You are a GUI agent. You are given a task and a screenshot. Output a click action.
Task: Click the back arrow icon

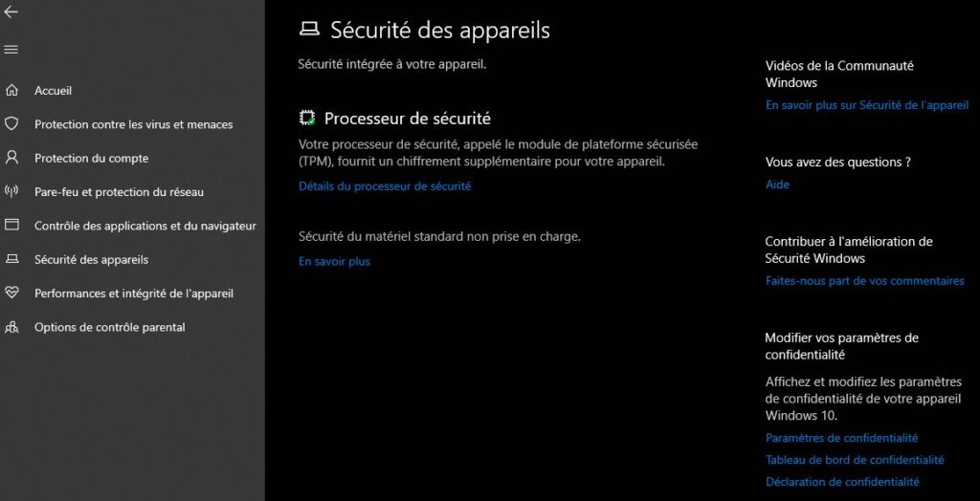click(x=11, y=11)
